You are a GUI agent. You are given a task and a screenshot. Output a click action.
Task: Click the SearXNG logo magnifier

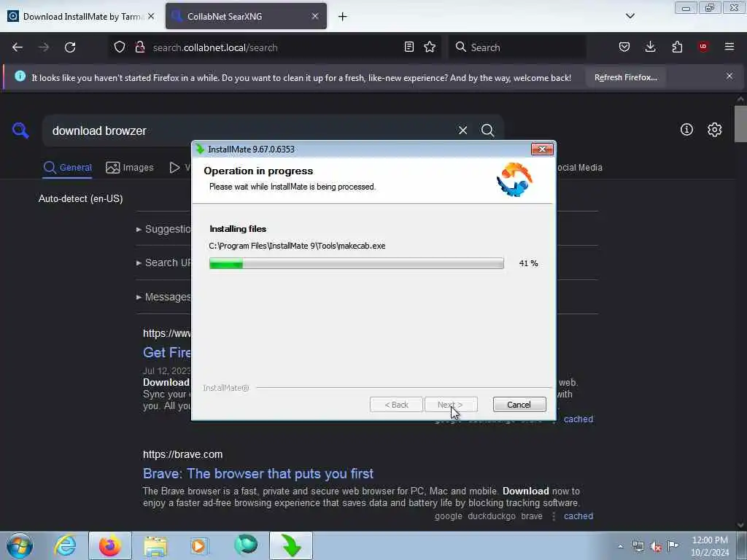pos(20,131)
